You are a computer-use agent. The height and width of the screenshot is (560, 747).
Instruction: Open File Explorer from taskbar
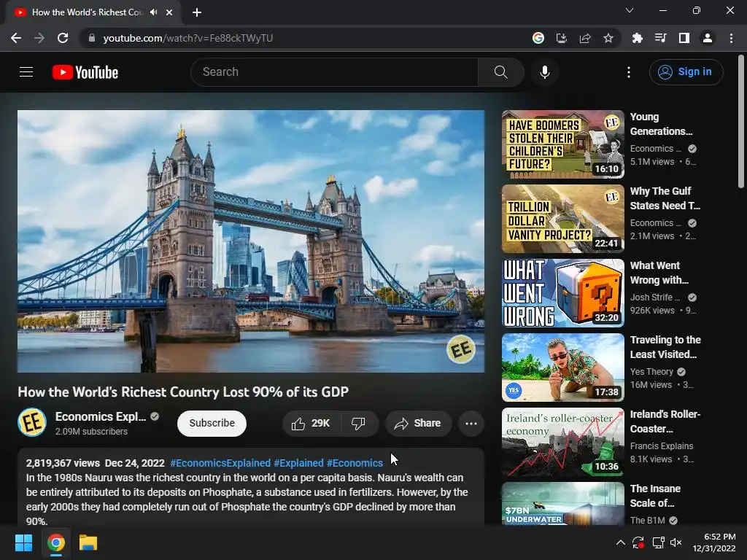coord(88,542)
